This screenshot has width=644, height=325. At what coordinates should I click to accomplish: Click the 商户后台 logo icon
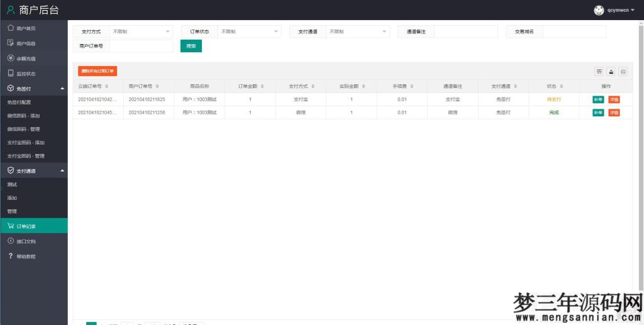11,10
